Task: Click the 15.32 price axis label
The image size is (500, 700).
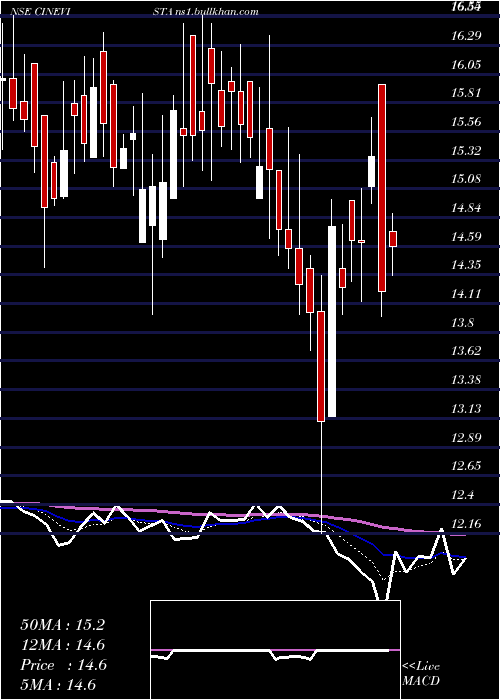Action: pyautogui.click(x=466, y=150)
